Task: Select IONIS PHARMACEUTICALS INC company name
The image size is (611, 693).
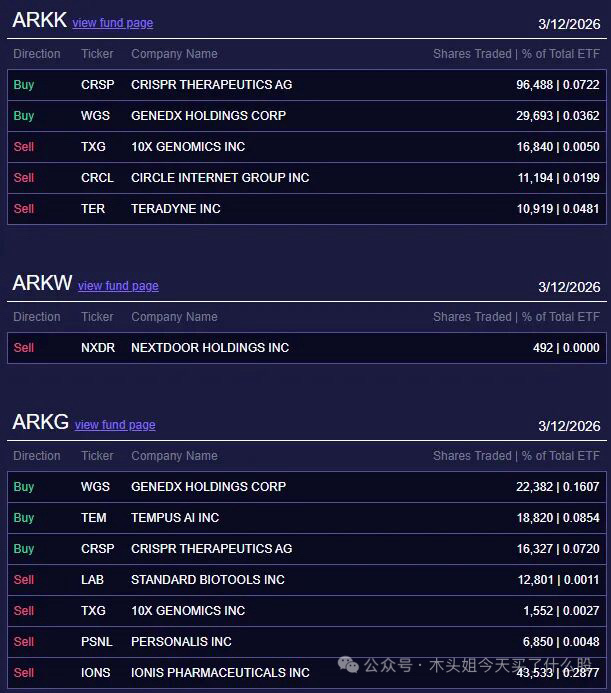Action: coord(220,673)
